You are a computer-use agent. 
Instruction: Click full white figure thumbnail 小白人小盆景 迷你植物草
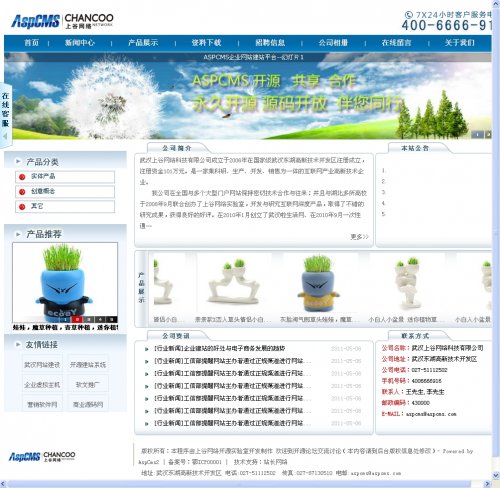(407, 283)
